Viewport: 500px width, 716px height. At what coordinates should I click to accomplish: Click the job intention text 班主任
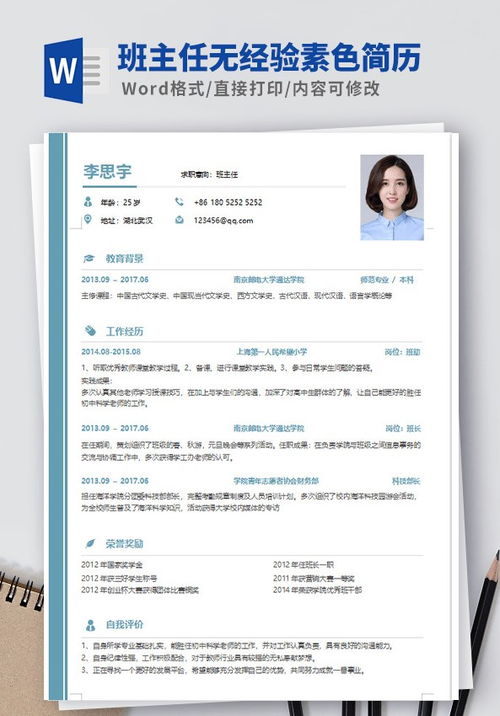click(x=227, y=174)
